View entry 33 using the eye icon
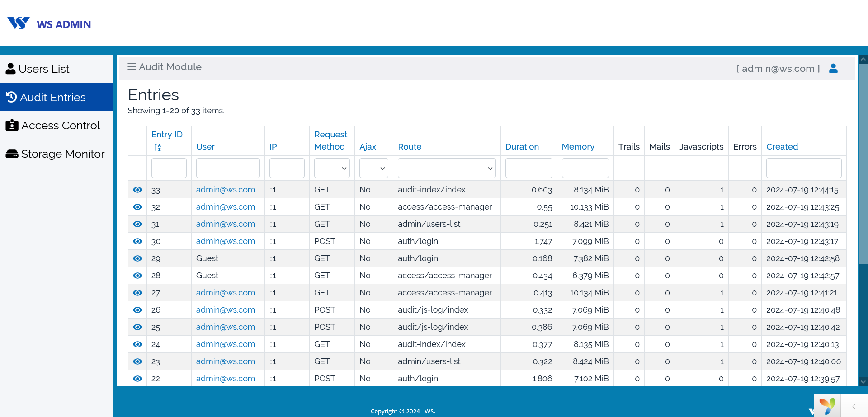 [x=137, y=190]
